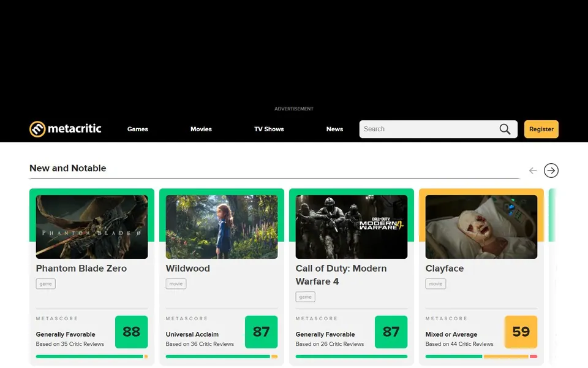Open the Clayface movie thumbnail
The width and height of the screenshot is (588, 368).
(481, 227)
